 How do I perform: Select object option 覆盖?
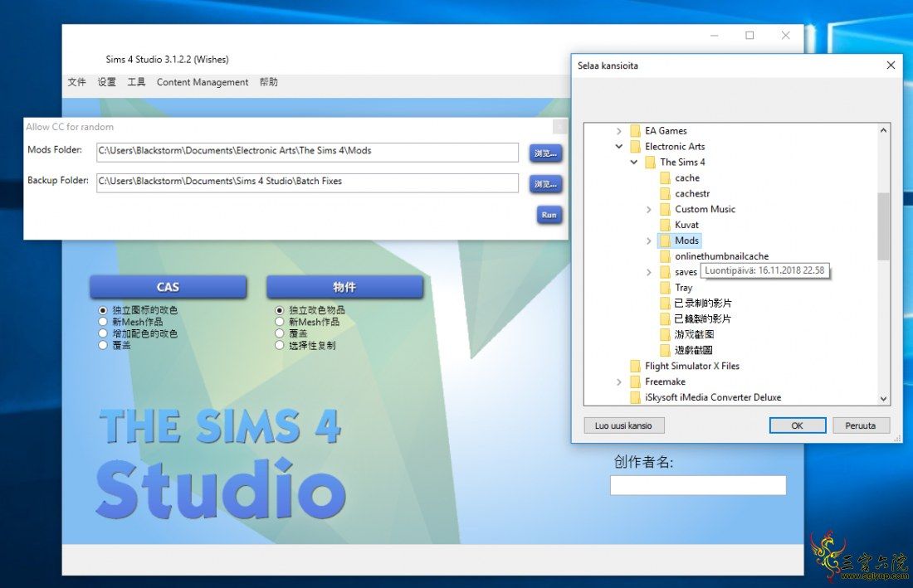point(280,333)
